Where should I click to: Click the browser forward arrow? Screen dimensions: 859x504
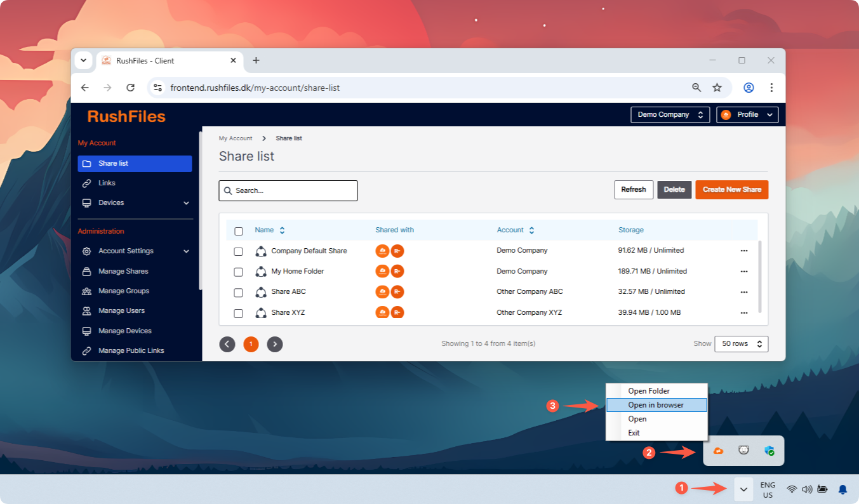pyautogui.click(x=107, y=88)
